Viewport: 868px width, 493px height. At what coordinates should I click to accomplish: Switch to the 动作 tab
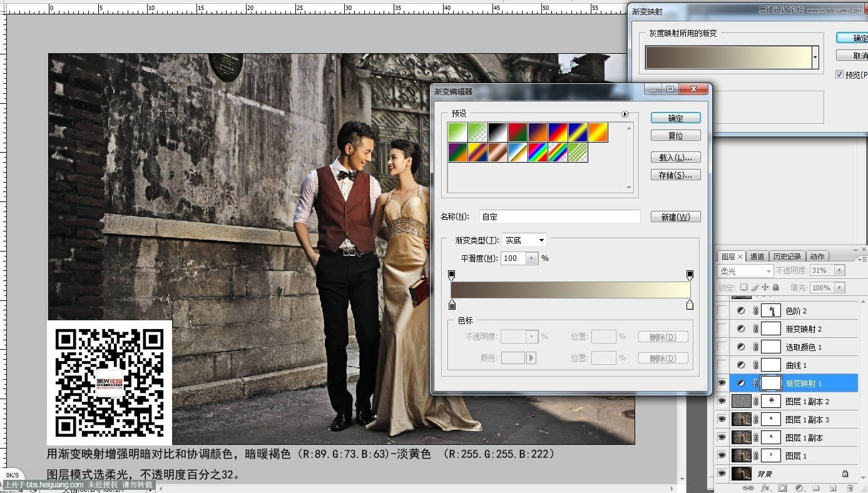click(817, 257)
